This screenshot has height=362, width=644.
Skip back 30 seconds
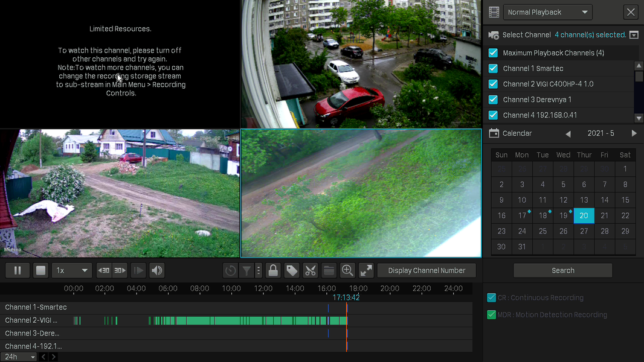(x=104, y=270)
